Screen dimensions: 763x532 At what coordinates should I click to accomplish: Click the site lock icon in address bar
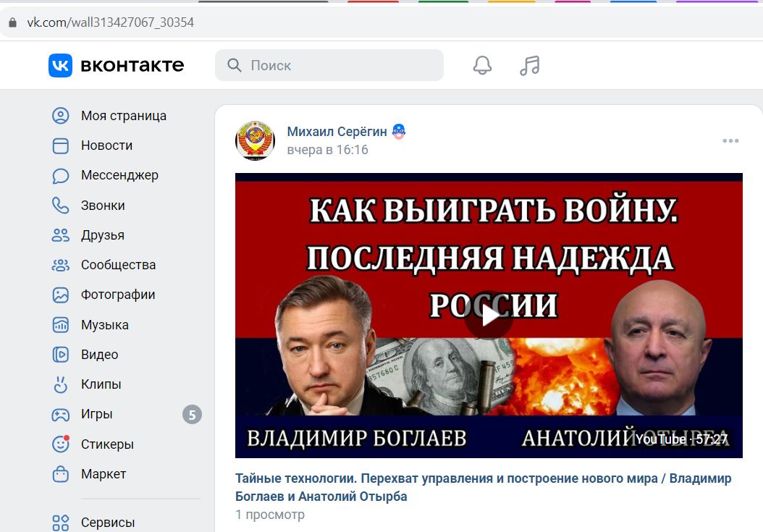[12, 22]
